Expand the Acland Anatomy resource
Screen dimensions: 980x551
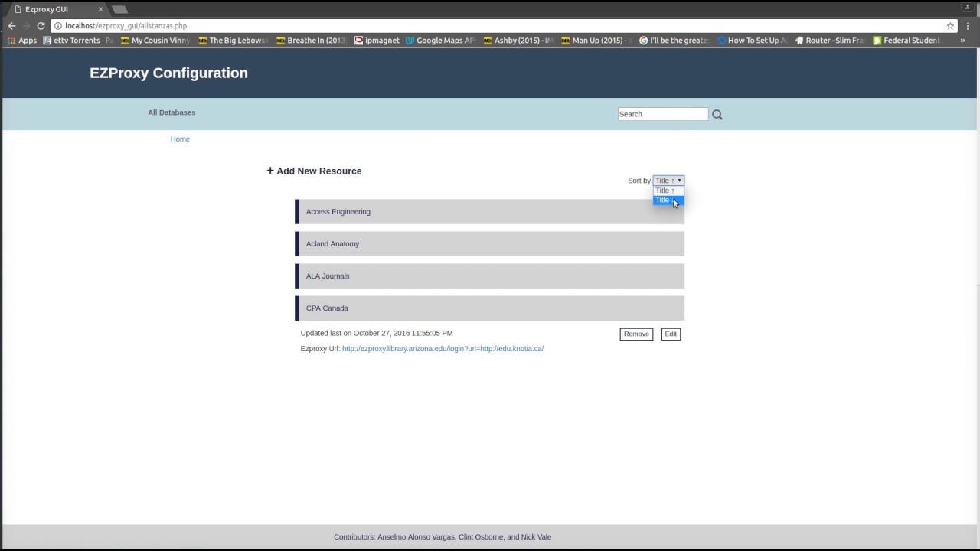click(489, 244)
